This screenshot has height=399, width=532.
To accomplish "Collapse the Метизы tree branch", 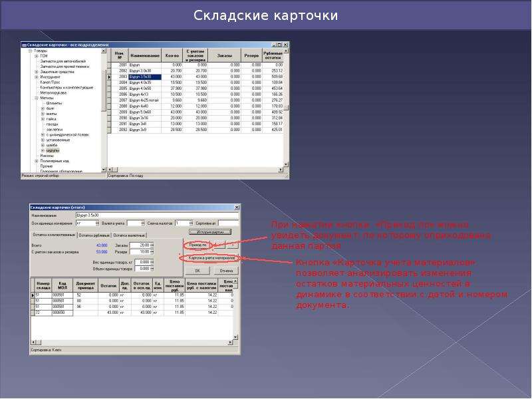I will coord(37,98).
